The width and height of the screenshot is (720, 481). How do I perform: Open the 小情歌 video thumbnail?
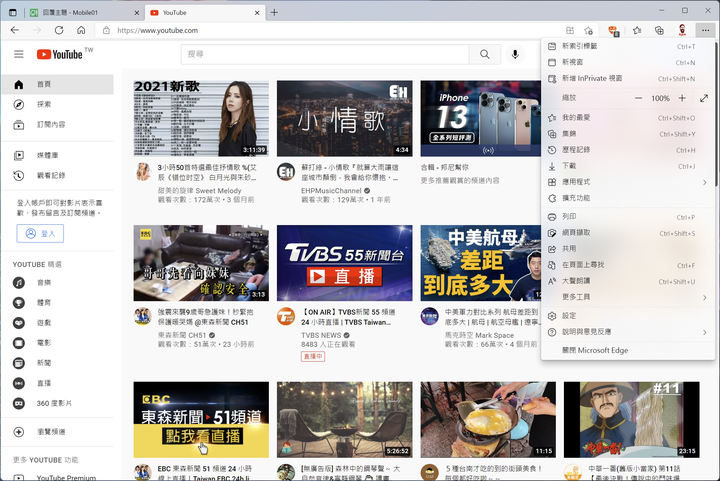pos(344,118)
